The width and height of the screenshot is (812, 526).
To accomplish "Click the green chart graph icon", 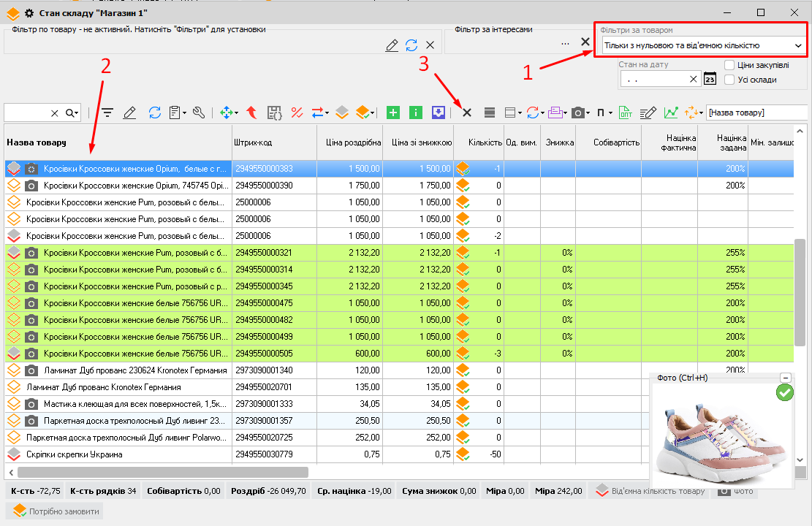I will pyautogui.click(x=671, y=113).
